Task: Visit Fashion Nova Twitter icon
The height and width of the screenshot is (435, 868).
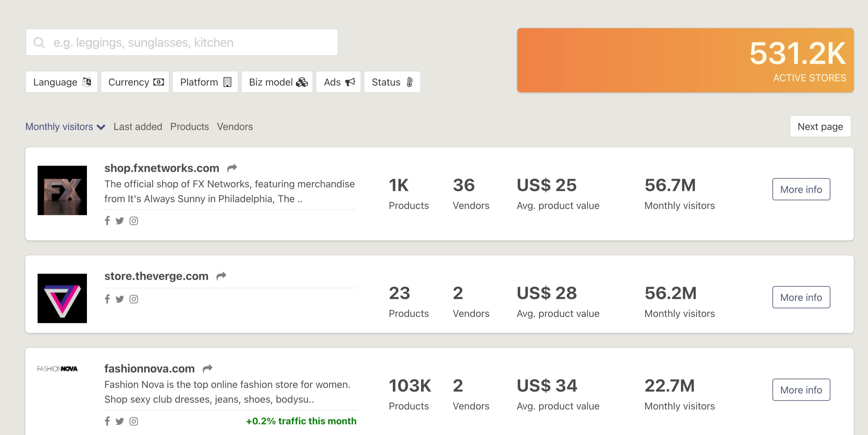Action: (x=120, y=421)
